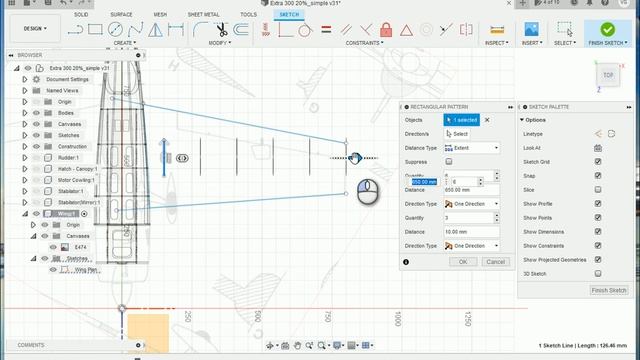
Task: Switch to the SOLID tab
Action: [81, 14]
